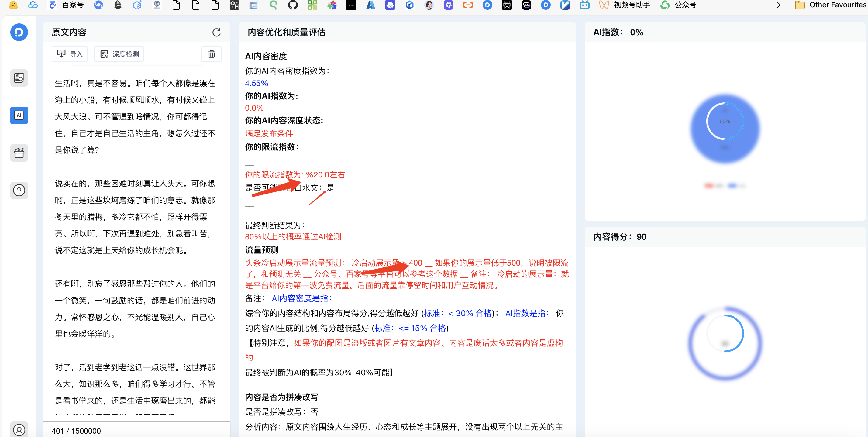Click the 深度检测 deep detection button

tap(119, 54)
